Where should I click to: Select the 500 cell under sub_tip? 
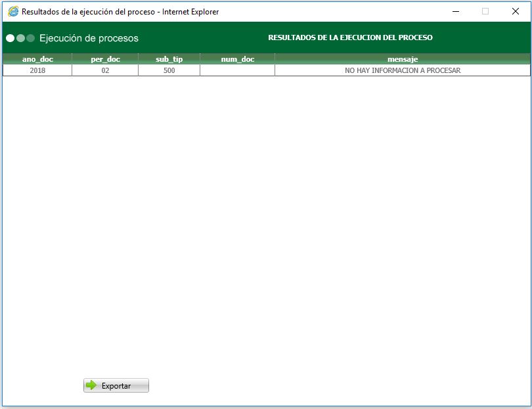[x=168, y=70]
